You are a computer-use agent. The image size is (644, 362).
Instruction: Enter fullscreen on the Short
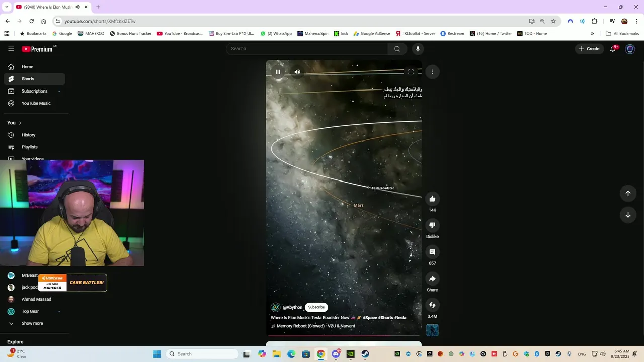(x=411, y=72)
